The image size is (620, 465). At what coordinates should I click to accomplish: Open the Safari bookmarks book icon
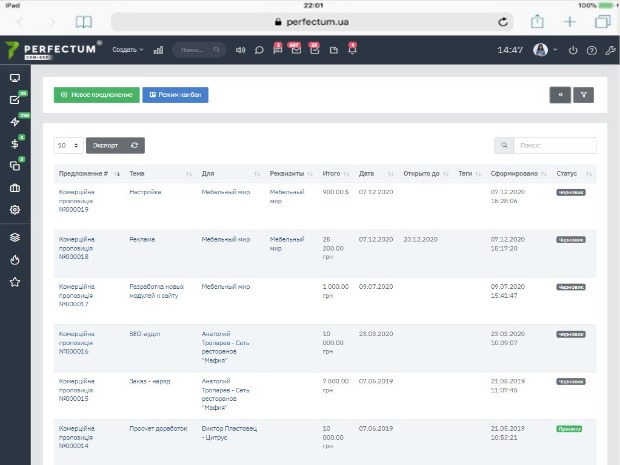point(83,22)
